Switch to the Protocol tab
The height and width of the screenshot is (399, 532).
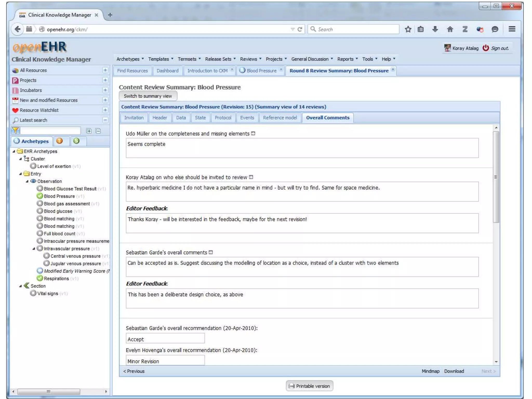223,118
